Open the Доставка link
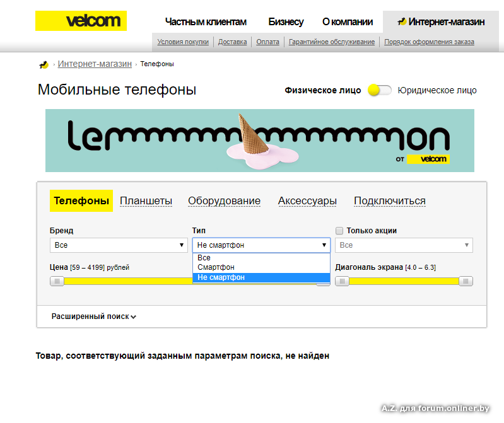Screen dimensions: 504x423 click(x=232, y=42)
